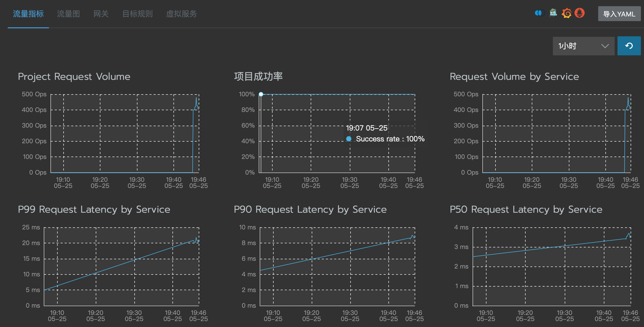This screenshot has height=327, width=644.
Task: Open the Prometheus flame icon
Action: point(580,13)
